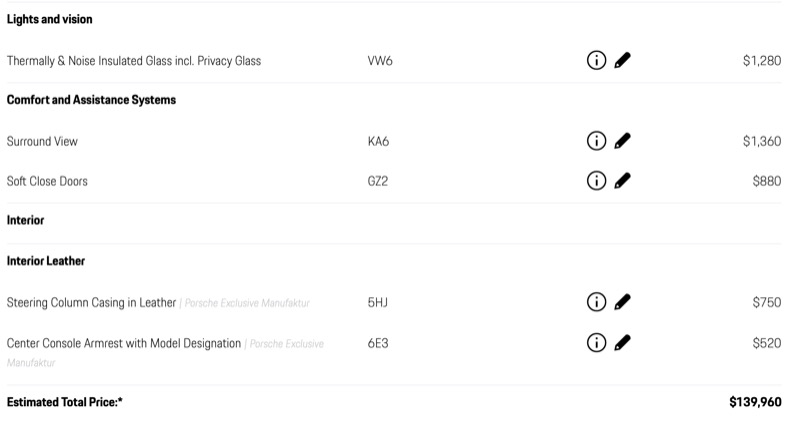Open info for Thermally & Noise Insulated Glass
800x427 pixels.
coord(596,60)
